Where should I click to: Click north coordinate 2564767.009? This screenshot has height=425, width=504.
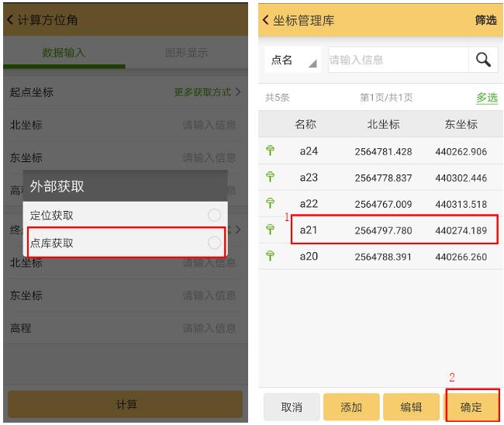click(x=383, y=204)
